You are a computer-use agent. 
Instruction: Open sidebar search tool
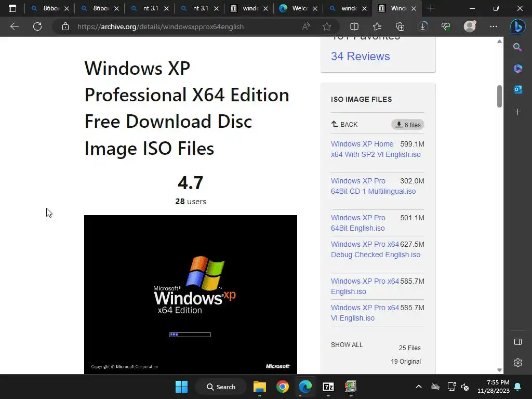pyautogui.click(x=517, y=47)
